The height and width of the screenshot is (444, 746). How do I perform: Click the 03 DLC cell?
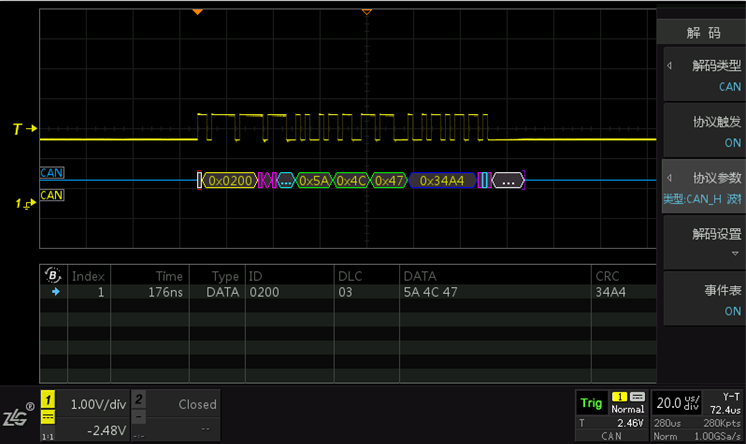coord(345,292)
